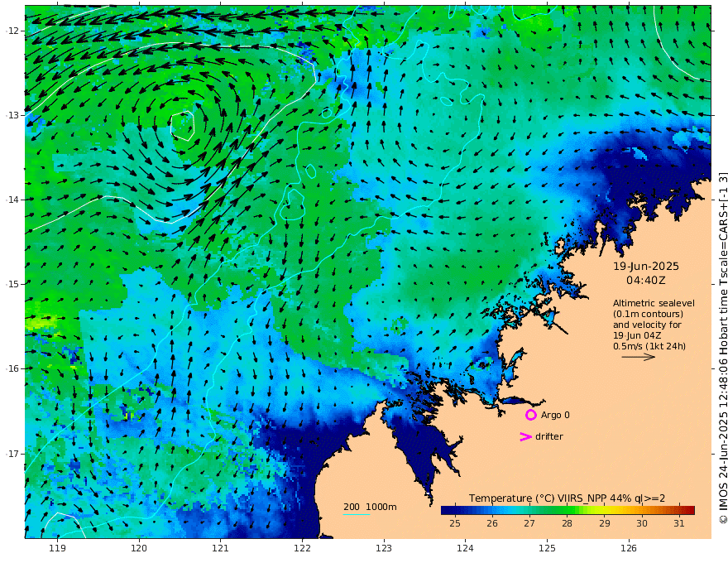Click the colorbar tick label 30
Viewport: 728px width, 563px height.
point(642,523)
